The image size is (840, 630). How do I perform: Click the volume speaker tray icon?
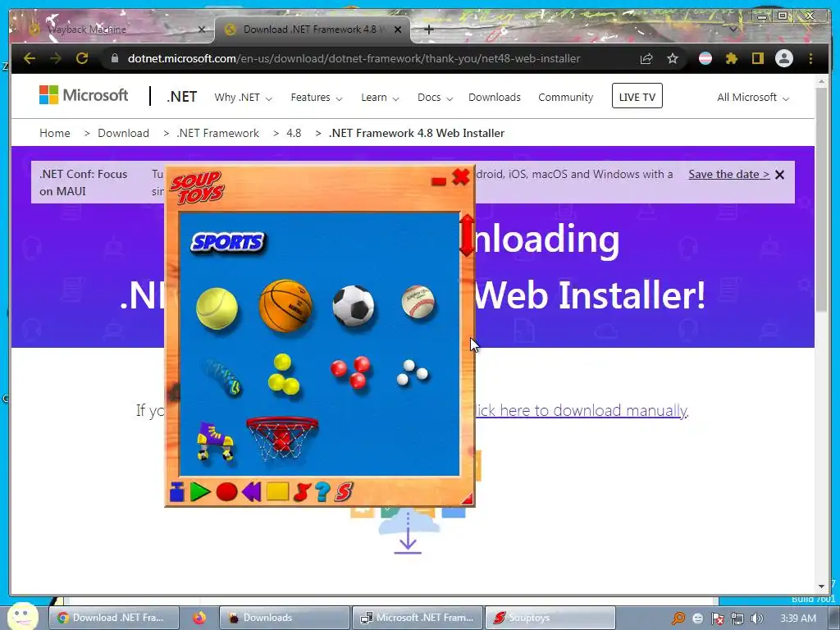click(756, 619)
